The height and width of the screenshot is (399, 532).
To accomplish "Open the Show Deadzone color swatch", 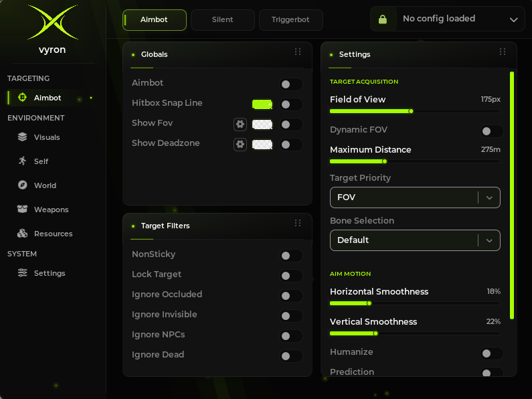I will (x=262, y=145).
